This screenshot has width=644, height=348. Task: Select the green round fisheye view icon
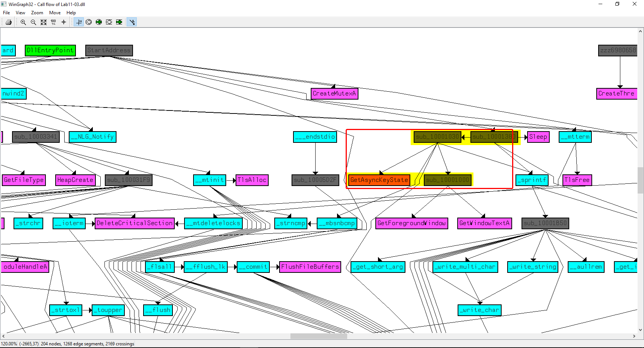[x=99, y=22]
